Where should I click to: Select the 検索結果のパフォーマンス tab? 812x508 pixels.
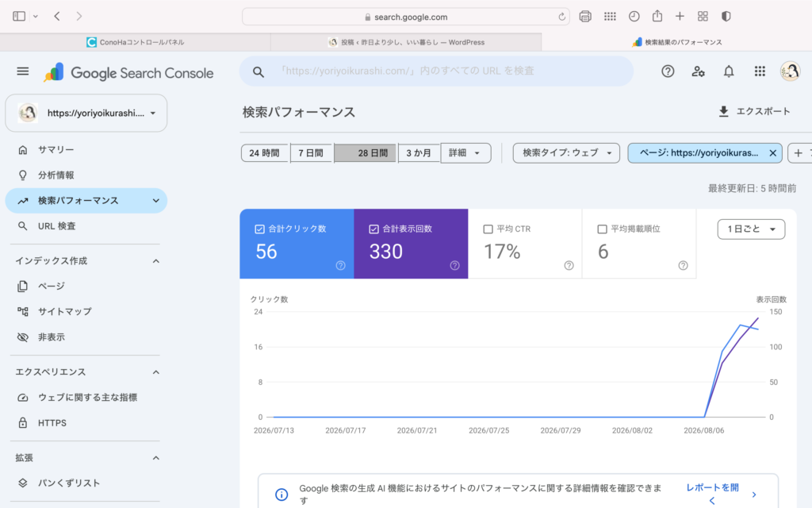tap(677, 43)
